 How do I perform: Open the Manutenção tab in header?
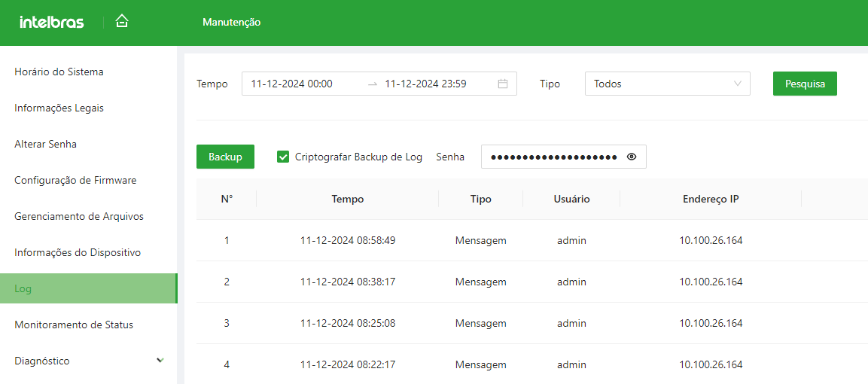pyautogui.click(x=231, y=23)
